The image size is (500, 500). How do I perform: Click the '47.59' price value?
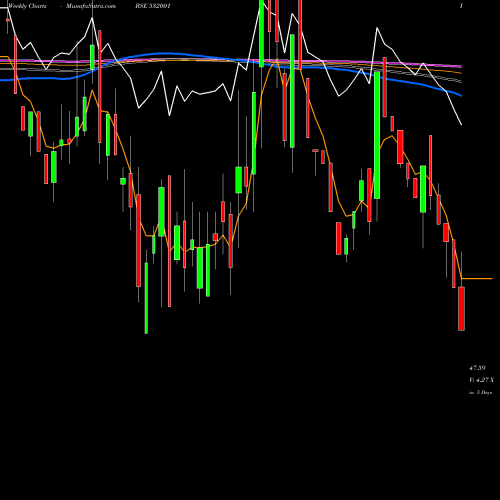pos(477,368)
